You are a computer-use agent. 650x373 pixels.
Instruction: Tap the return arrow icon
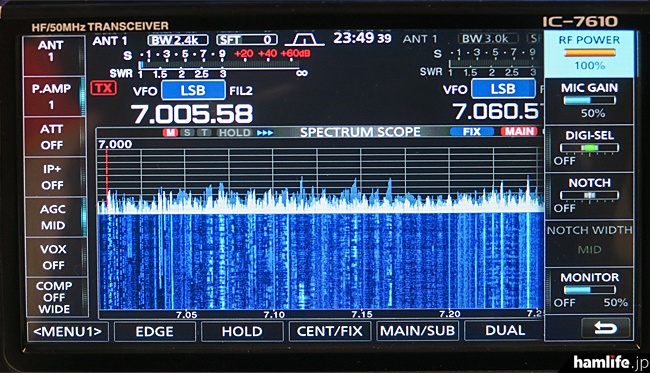(606, 328)
